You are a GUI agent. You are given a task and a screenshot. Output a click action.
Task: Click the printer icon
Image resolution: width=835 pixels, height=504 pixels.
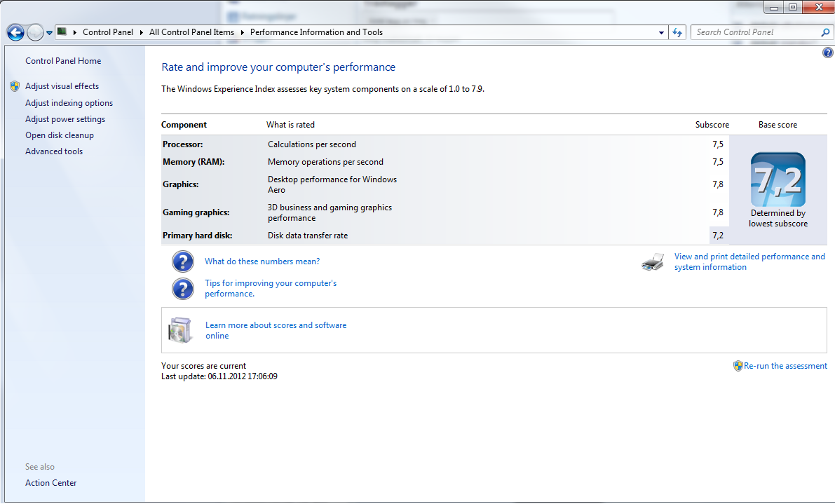(x=653, y=262)
